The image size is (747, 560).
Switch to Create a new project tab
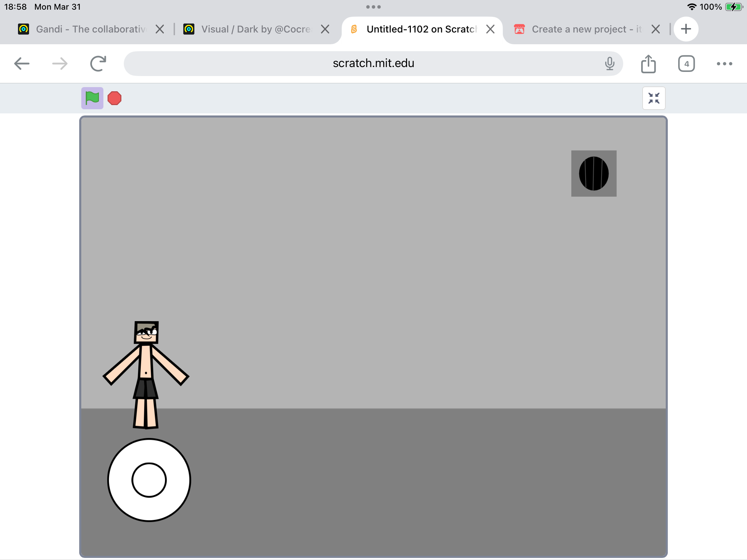click(x=586, y=29)
